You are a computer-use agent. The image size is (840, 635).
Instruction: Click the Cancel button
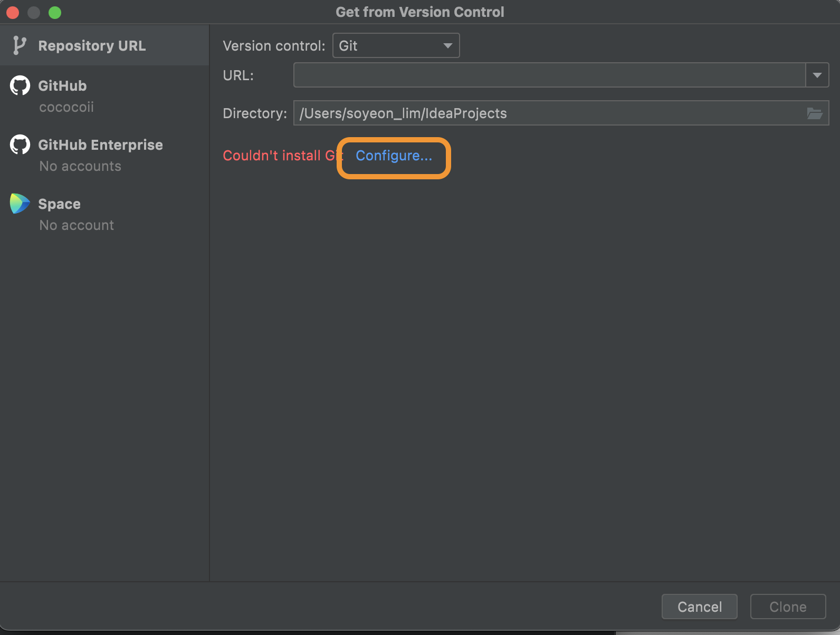(700, 607)
